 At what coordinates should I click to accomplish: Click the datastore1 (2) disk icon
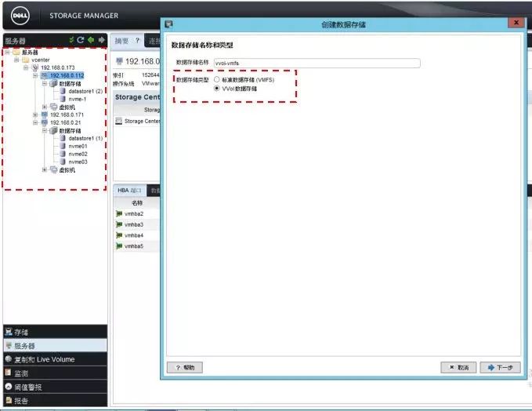point(63,91)
